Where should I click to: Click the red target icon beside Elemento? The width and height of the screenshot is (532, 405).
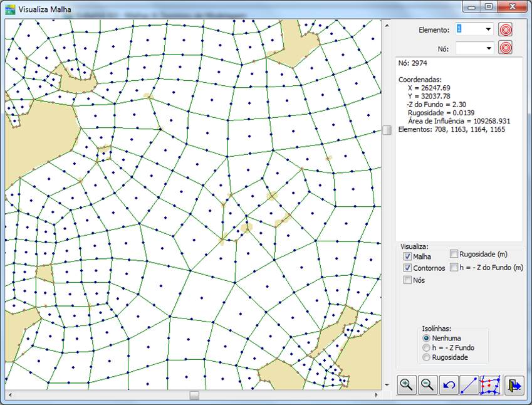505,30
